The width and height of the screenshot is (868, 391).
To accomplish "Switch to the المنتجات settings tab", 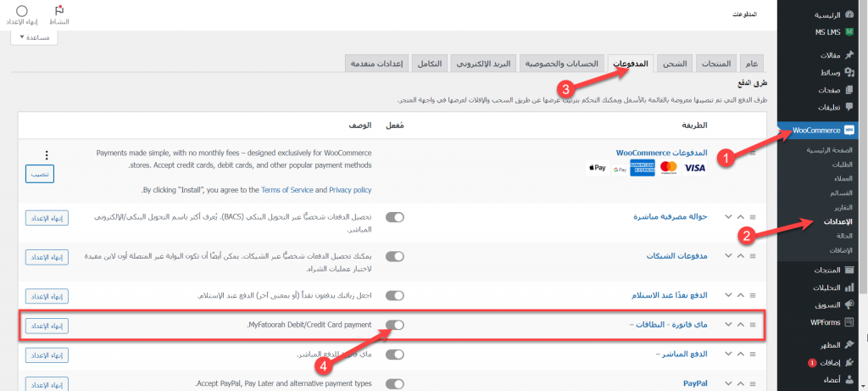I will click(x=716, y=64).
